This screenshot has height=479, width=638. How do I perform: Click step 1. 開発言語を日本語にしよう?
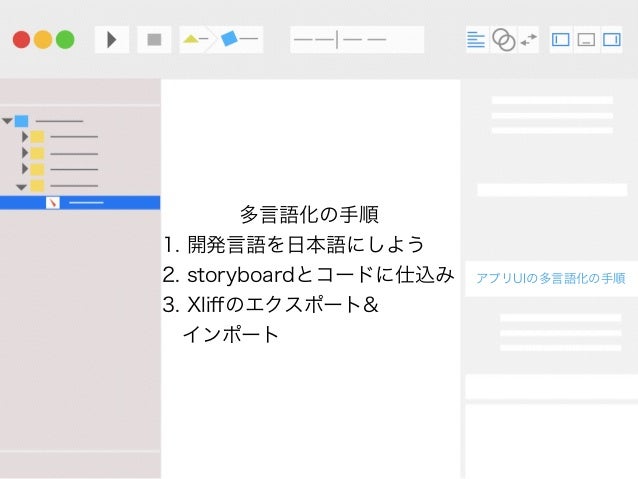tap(293, 245)
